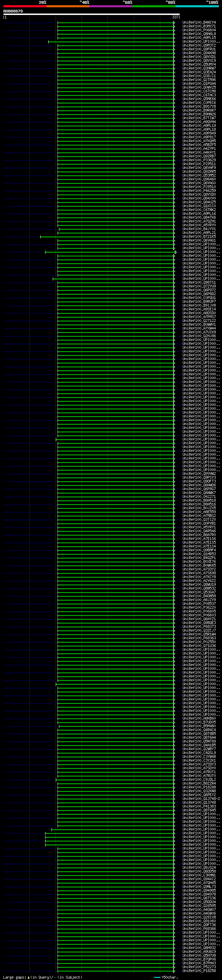222x980 pixels.
Task: Select hit label UniRef100_C6TCM8
Action: point(199,91)
